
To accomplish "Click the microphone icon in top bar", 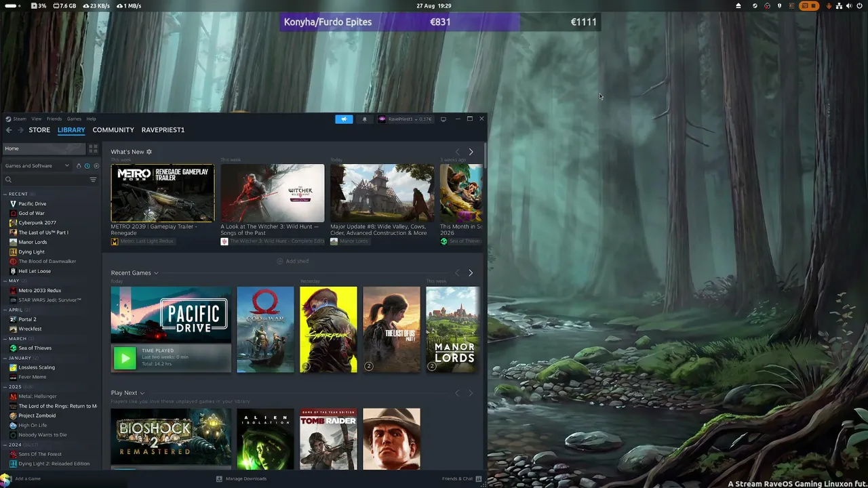I will 829,6.
